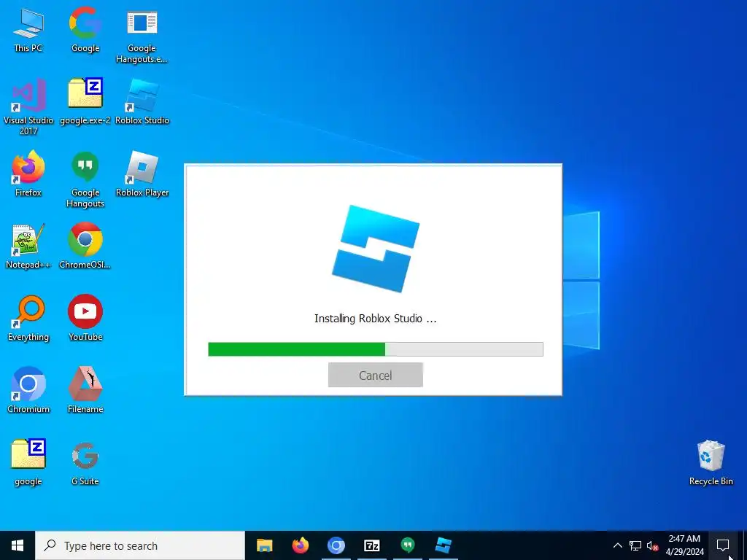Select the Notepad++ desktop shortcut
747x560 pixels.
(x=28, y=246)
